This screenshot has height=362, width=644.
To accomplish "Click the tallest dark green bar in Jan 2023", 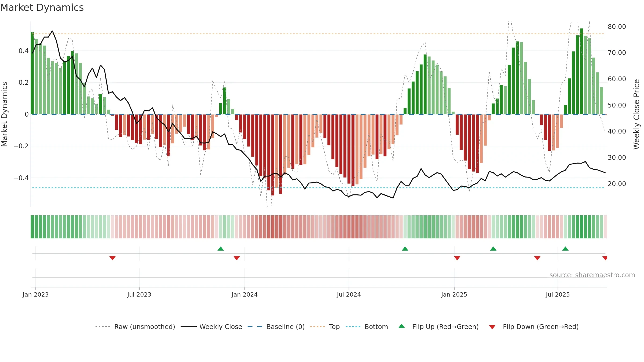I will [x=32, y=73].
